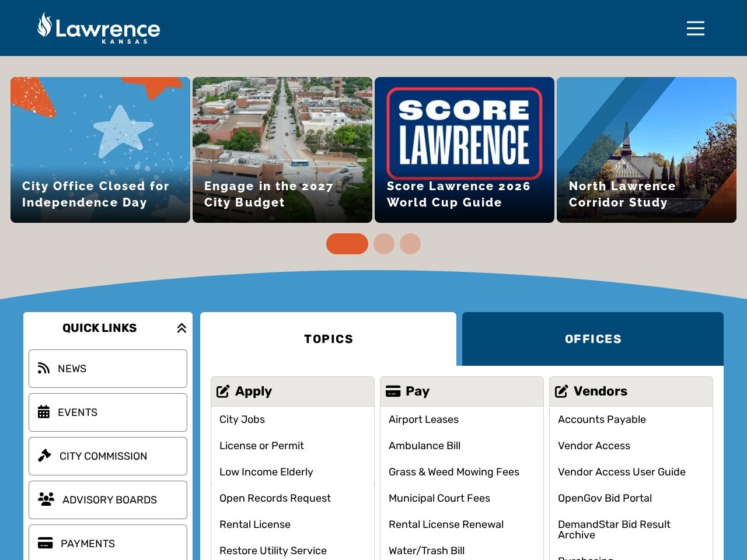The height and width of the screenshot is (560, 747).
Task: Click the Rental License link
Action: [255, 524]
